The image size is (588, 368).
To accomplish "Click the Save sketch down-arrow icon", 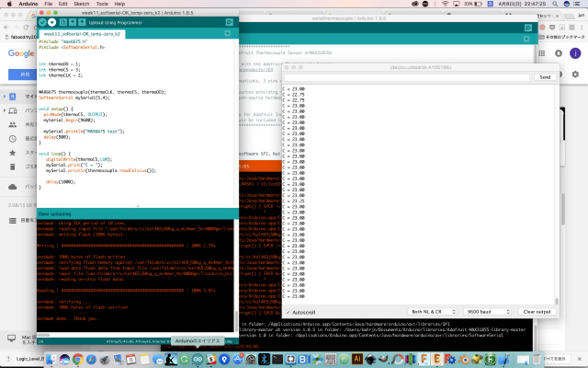I will pyautogui.click(x=82, y=22).
